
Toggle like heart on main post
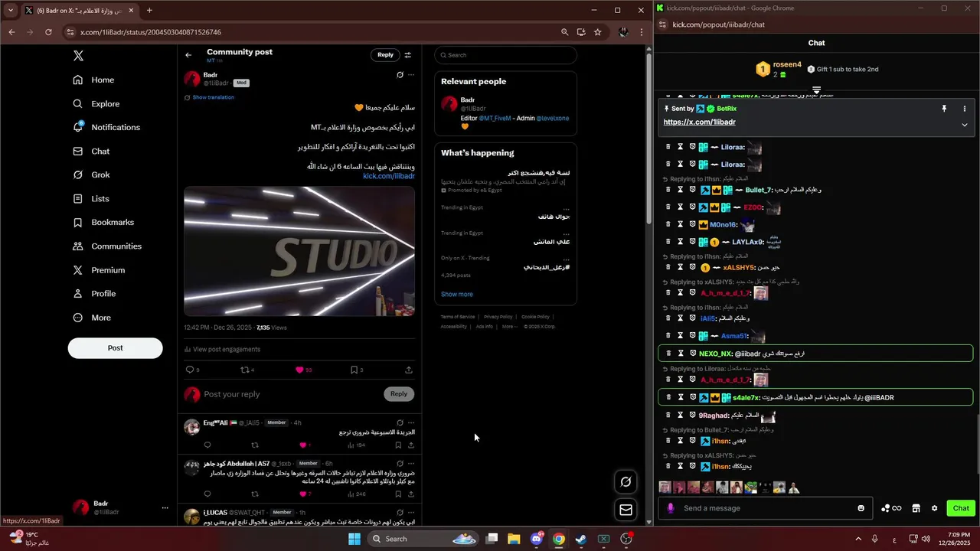299,370
